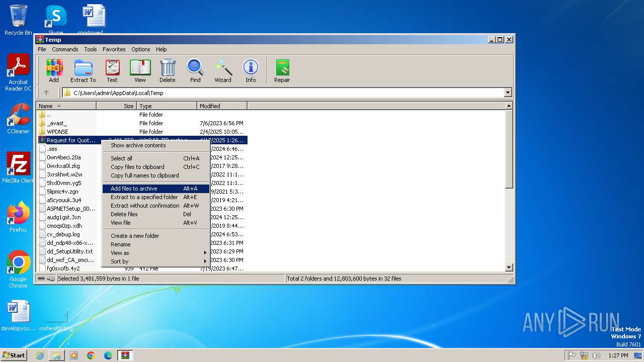Click the Find toolbar icon
The width and height of the screenshot is (644, 362).
point(195,71)
